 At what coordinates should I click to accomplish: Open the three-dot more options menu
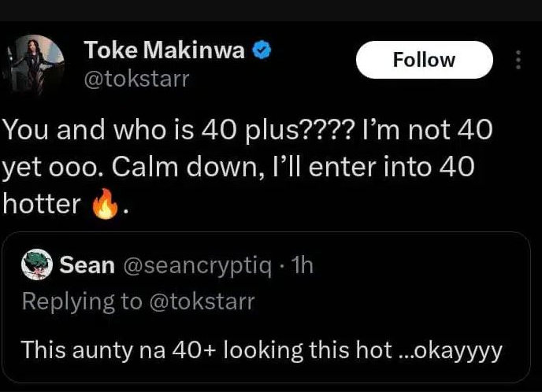(x=518, y=61)
